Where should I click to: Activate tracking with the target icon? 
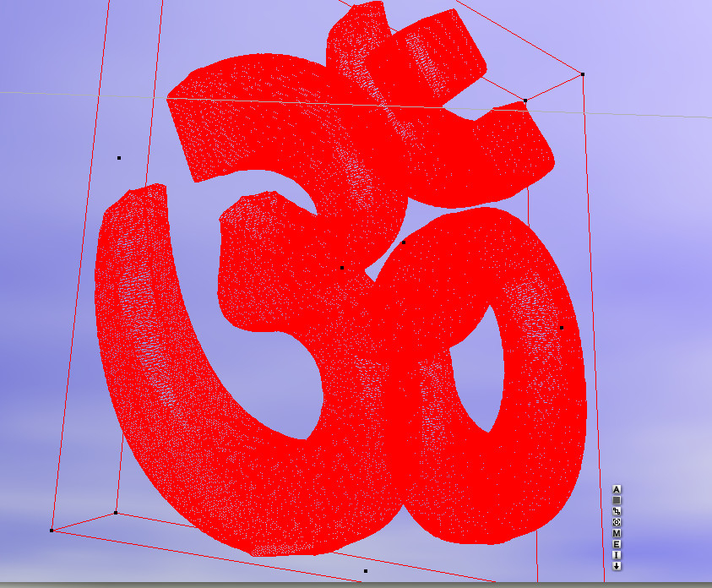[617, 521]
